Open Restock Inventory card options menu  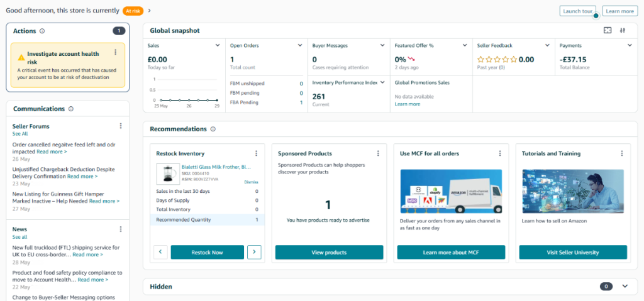[256, 153]
